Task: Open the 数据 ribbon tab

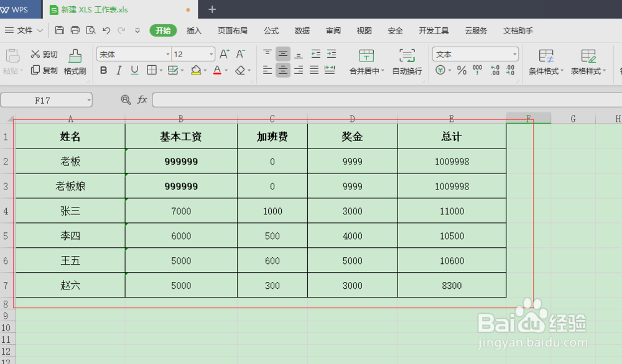Action: click(302, 30)
